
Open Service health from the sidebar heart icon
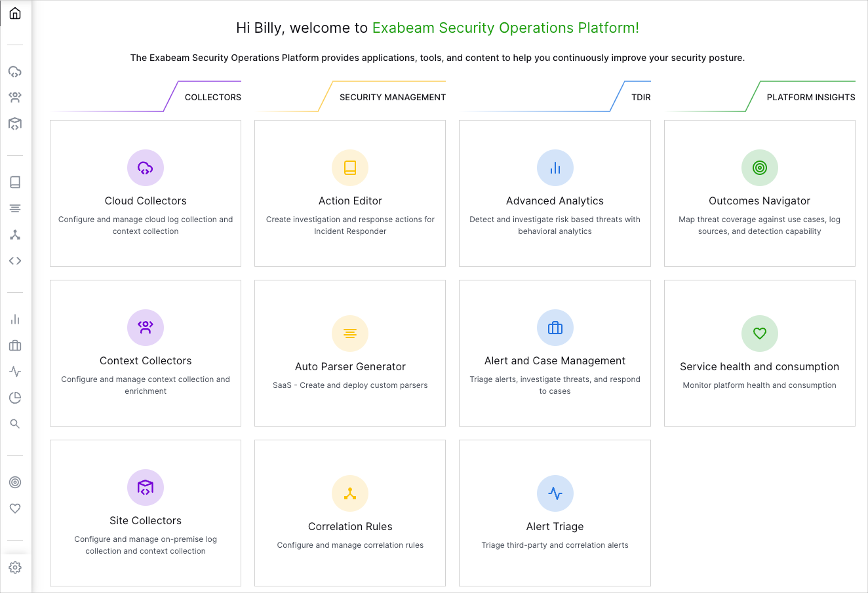[x=15, y=508]
